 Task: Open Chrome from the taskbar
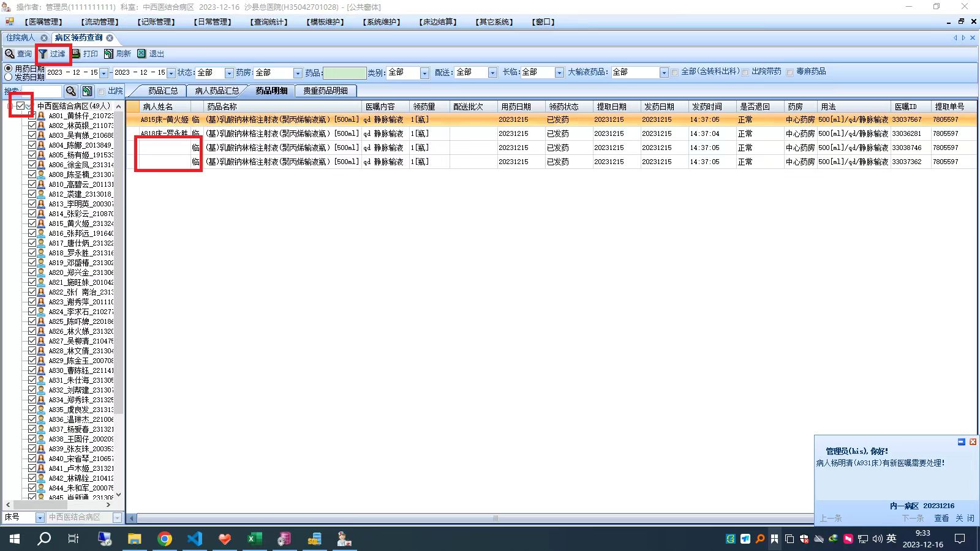(x=164, y=539)
